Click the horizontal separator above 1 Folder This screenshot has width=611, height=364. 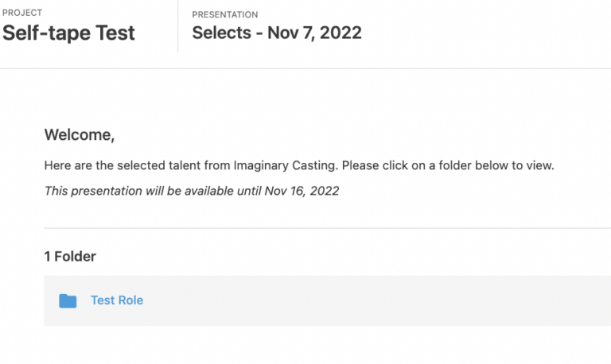pos(327,228)
